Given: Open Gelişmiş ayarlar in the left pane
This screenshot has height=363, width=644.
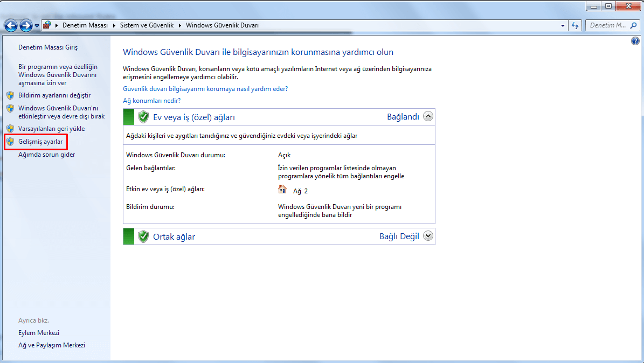Looking at the screenshot, I should pyautogui.click(x=40, y=142).
